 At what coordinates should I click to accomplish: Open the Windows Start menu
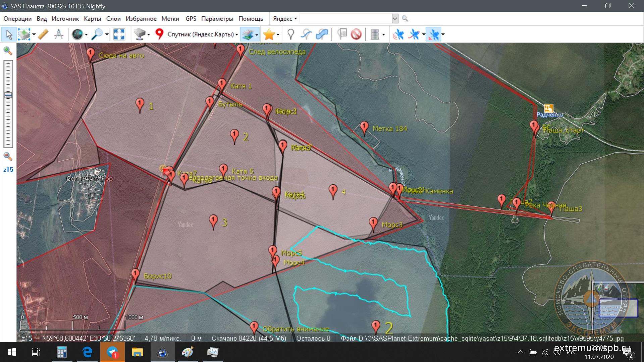point(12,352)
